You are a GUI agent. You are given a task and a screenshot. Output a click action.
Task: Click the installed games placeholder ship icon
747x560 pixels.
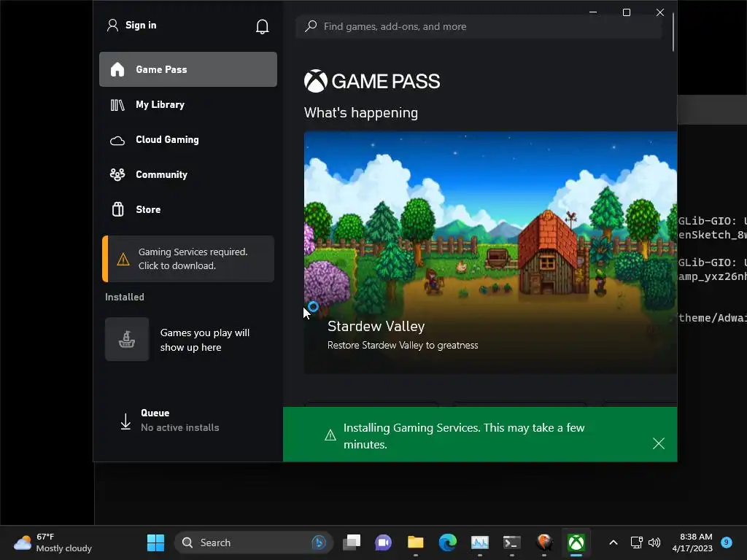(x=127, y=340)
